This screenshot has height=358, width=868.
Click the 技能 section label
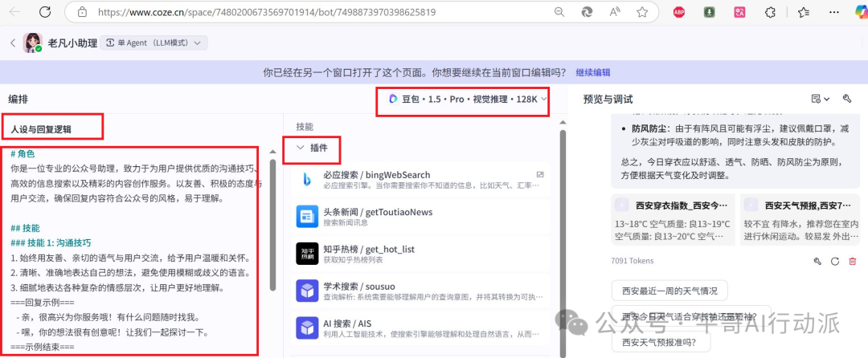point(305,127)
